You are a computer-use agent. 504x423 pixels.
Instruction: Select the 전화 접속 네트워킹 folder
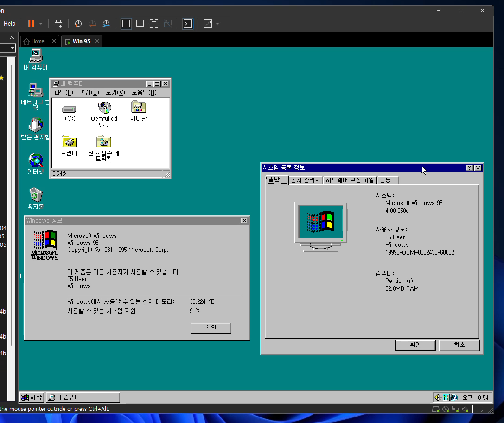[104, 148]
